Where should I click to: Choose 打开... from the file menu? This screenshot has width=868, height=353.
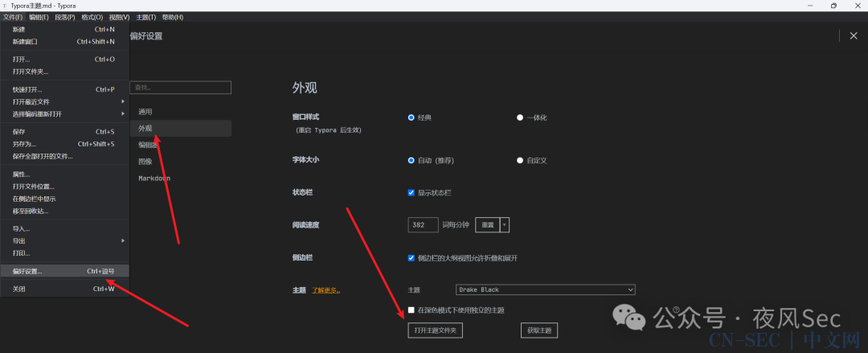click(65, 60)
